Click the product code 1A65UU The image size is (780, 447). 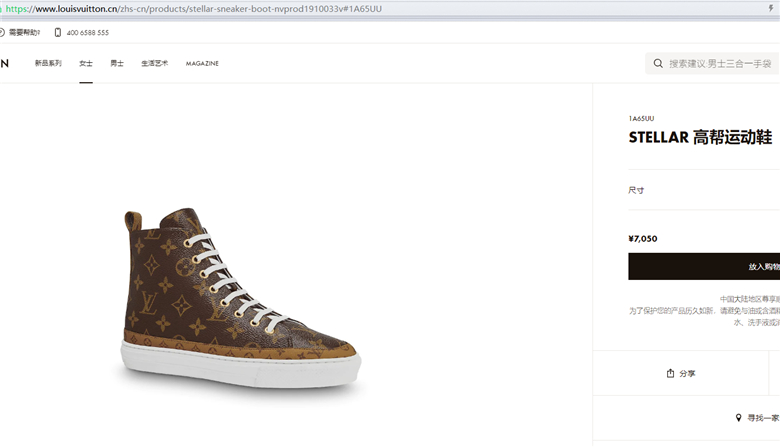(641, 118)
